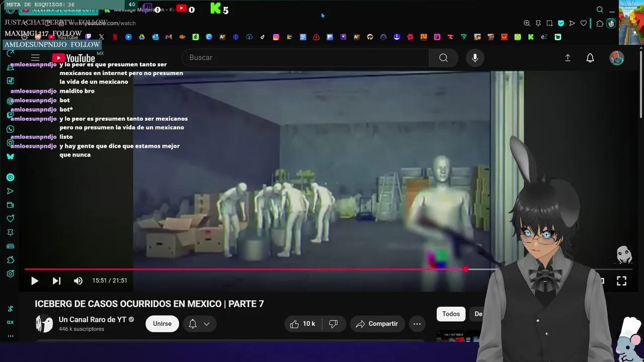The image size is (644, 362).
Task: Open the green Kick bookmark
Action: [x=531, y=37]
